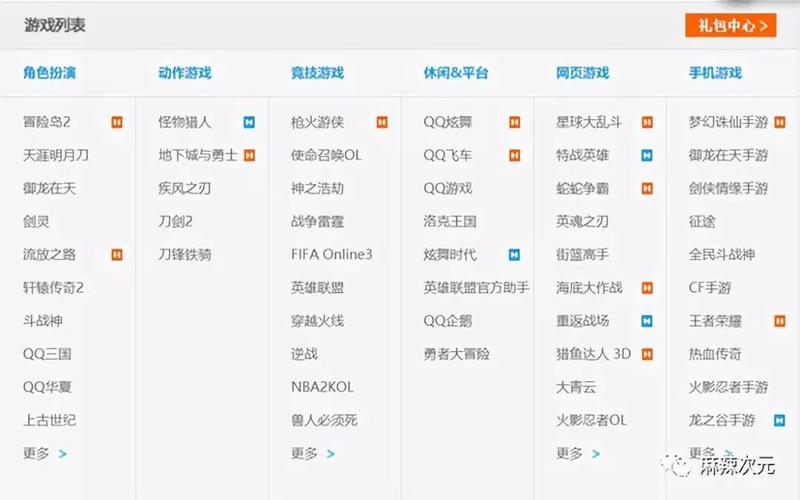Viewport: 800px width, 500px height.
Task: Open the NBA2KOL game link
Action: 322,387
